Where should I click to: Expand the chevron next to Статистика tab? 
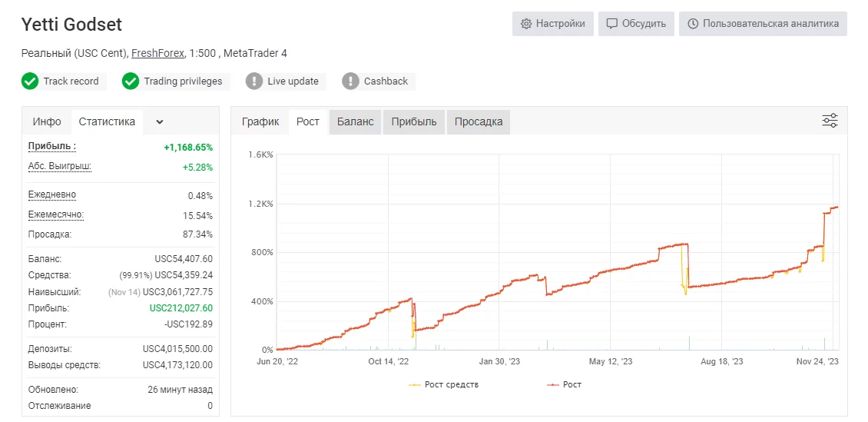(x=160, y=122)
